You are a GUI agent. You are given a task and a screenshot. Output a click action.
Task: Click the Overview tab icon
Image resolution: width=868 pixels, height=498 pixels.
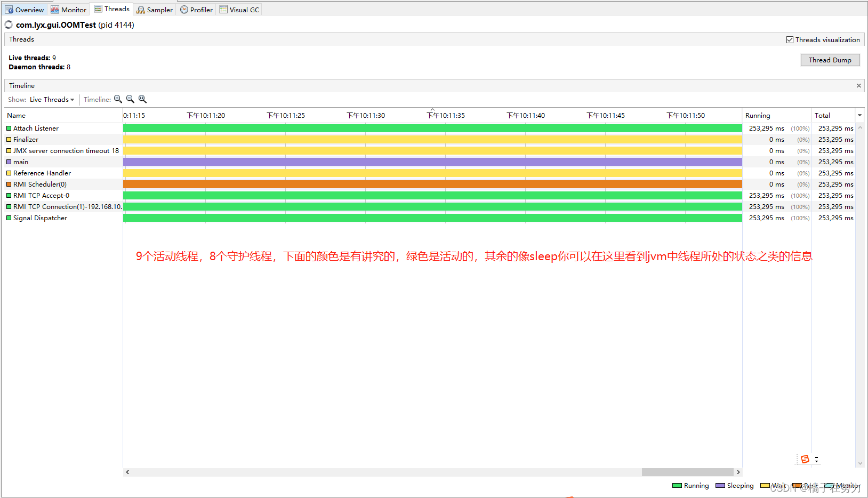coord(9,10)
